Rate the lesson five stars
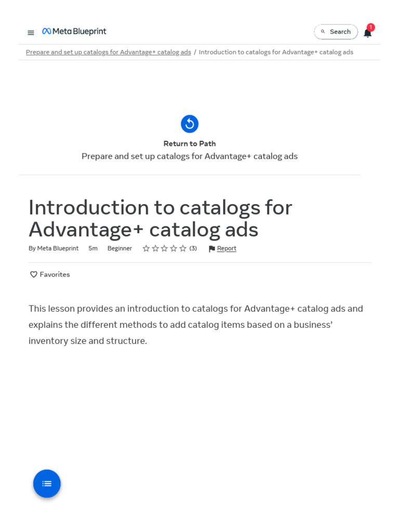The image size is (399, 532). [x=183, y=248]
